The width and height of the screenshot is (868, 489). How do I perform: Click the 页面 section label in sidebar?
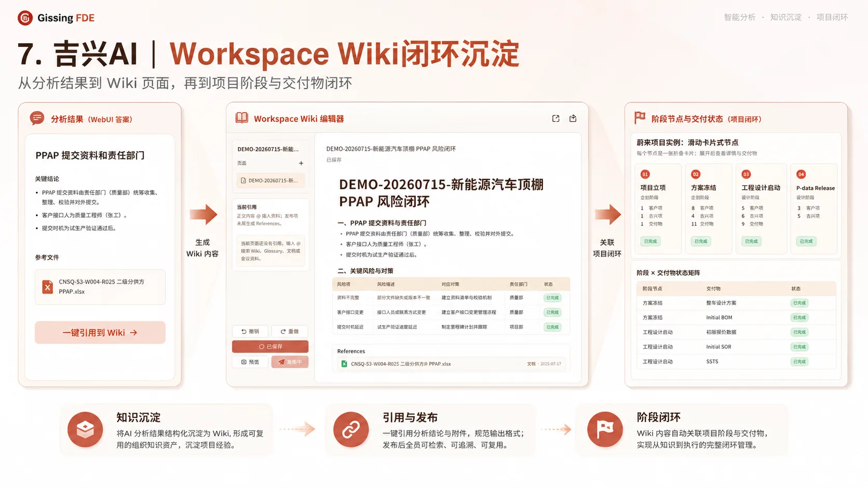click(x=242, y=163)
